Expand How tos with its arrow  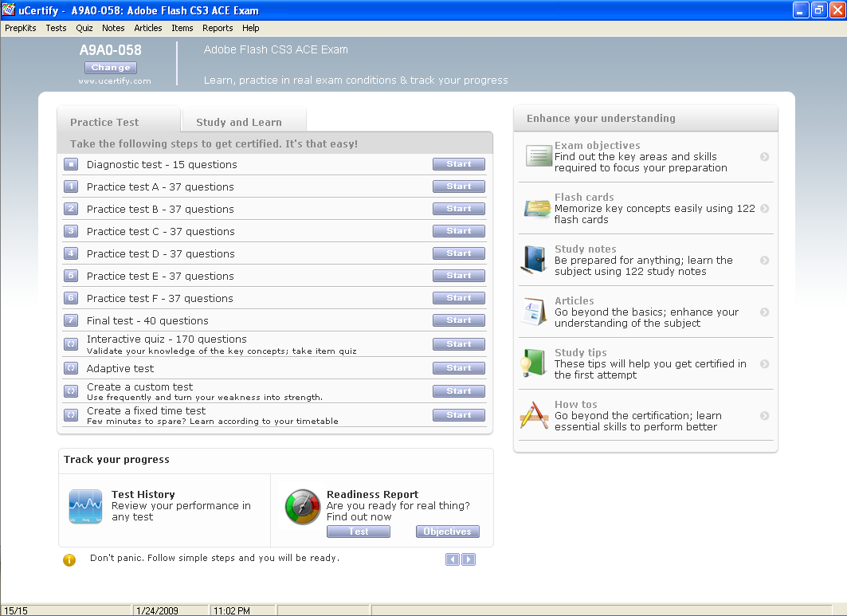(x=764, y=415)
